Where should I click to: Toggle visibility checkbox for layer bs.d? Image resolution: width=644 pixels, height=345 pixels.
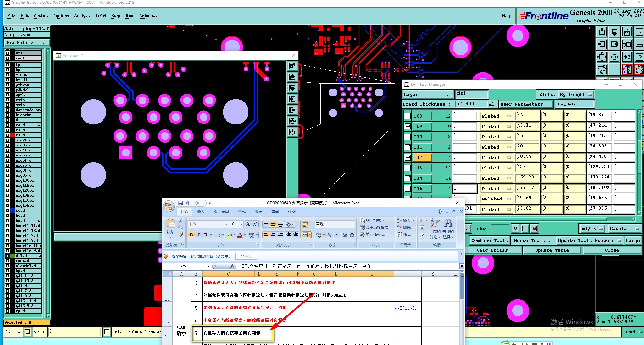click(x=8, y=216)
